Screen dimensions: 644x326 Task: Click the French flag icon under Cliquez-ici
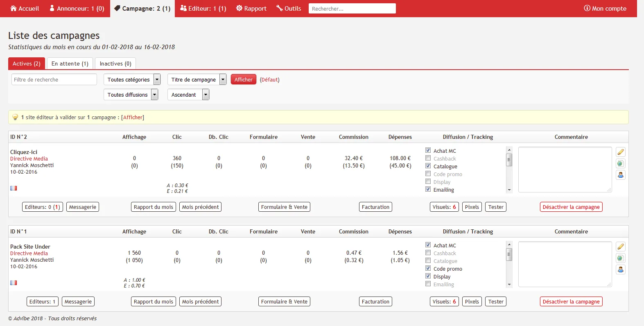[x=14, y=188]
